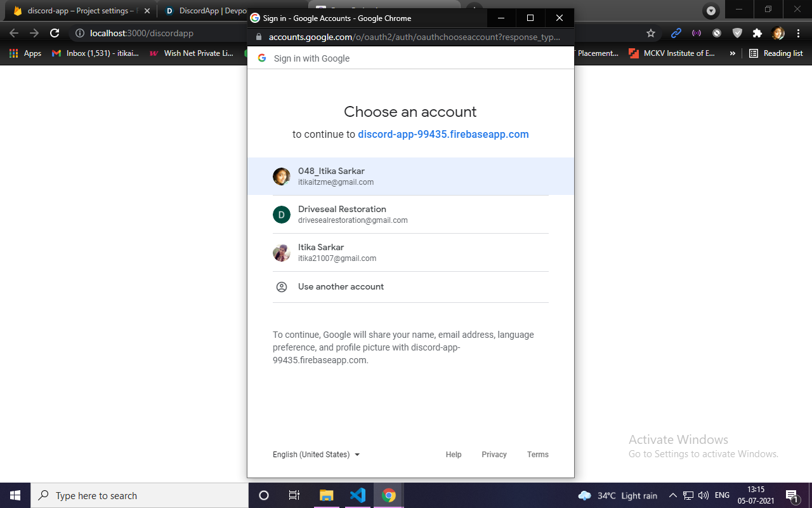The height and width of the screenshot is (508, 812).
Task: Select the 048_Itika Sarkar account
Action: 410,177
